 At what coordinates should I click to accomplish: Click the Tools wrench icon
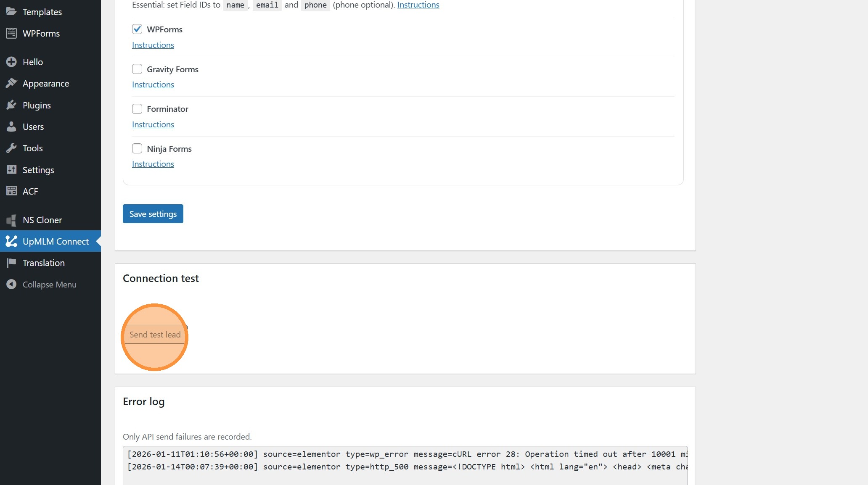(x=11, y=148)
